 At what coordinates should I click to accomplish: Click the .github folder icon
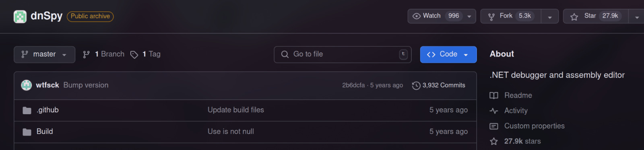click(27, 111)
